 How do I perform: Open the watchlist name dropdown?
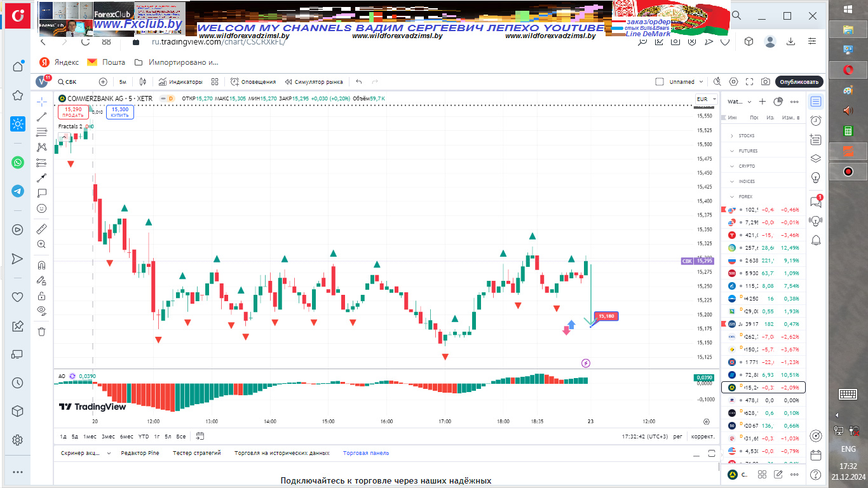tap(740, 102)
